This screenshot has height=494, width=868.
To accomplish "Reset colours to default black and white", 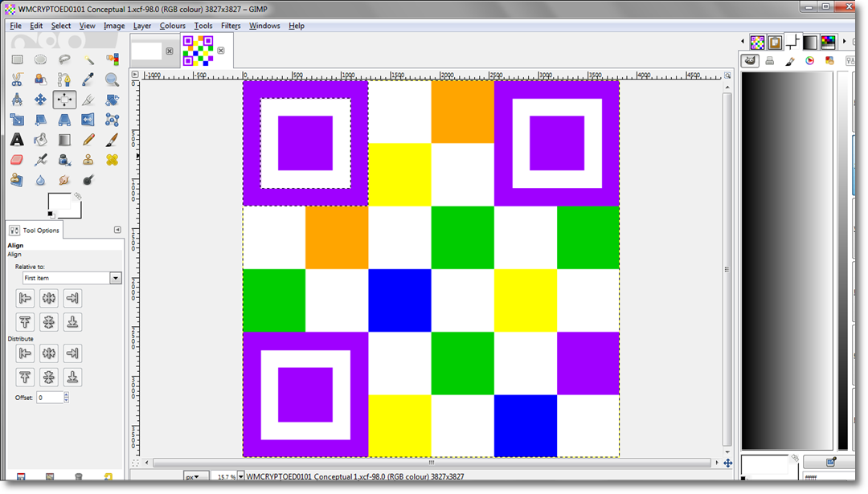I will [51, 214].
